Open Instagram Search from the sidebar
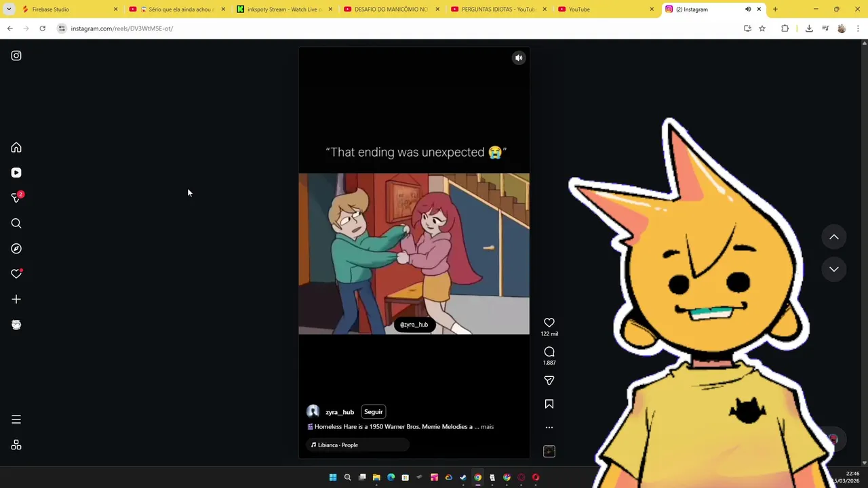Viewport: 868px width, 488px height. (16, 223)
